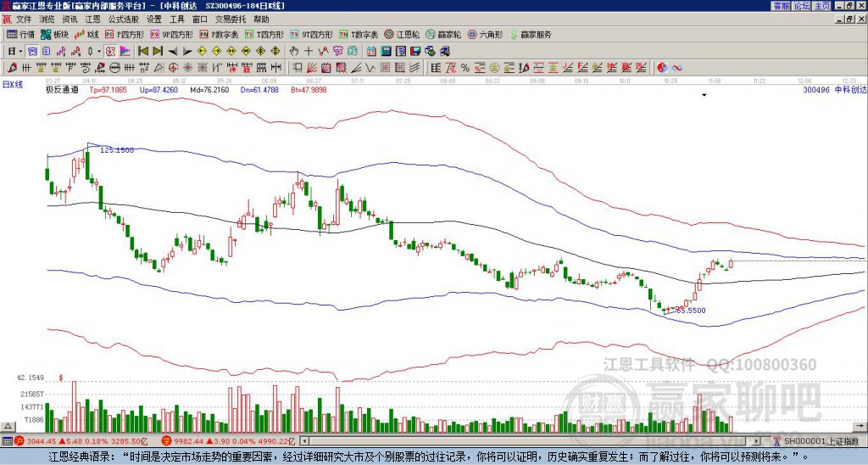This screenshot has height=465, width=868.
Task: Open 赢家服务 service page
Action: 531,34
